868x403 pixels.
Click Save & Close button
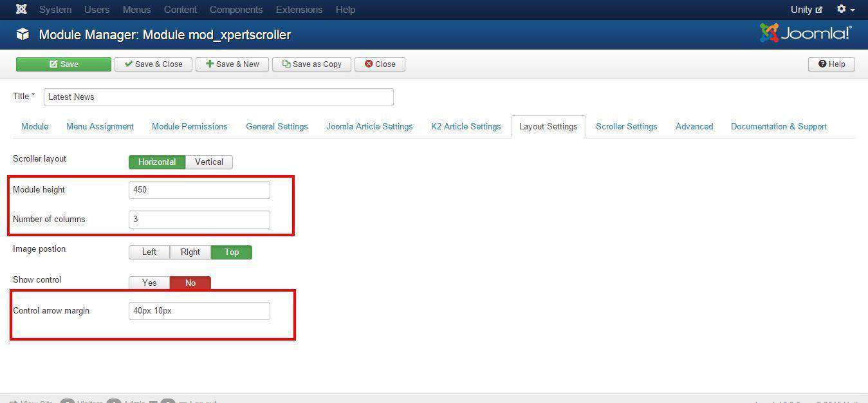153,64
